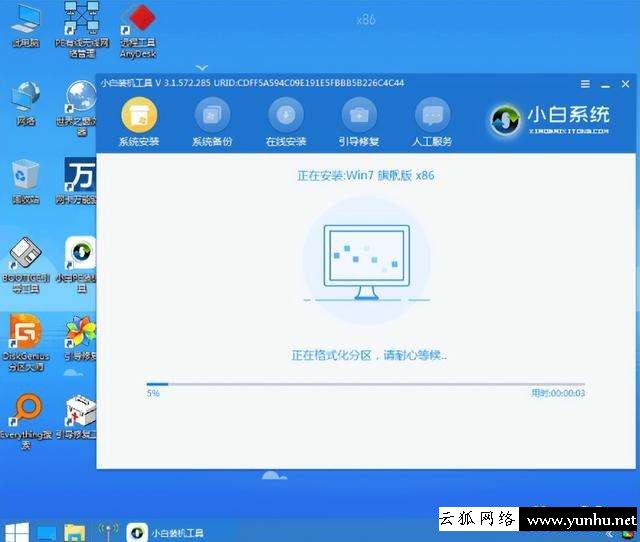Close the 小白装机工具 window
Viewport: 640px width, 542px height.
[625, 84]
